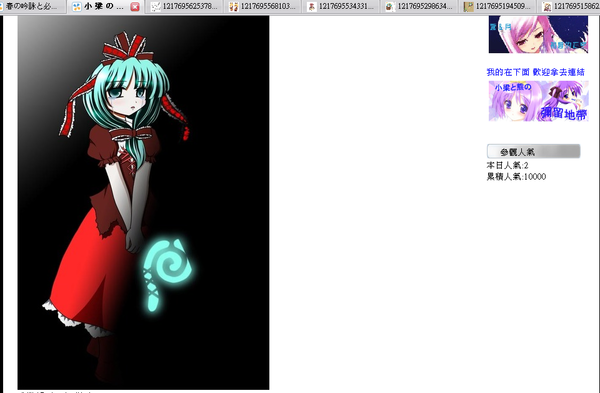Select the 累積人氣:10000 counter text
600x393 pixels.
tap(516, 176)
